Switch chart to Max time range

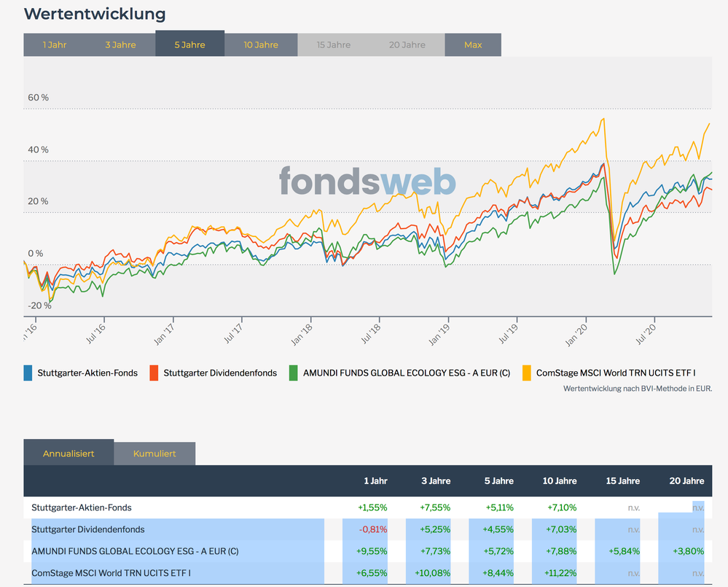click(x=473, y=44)
